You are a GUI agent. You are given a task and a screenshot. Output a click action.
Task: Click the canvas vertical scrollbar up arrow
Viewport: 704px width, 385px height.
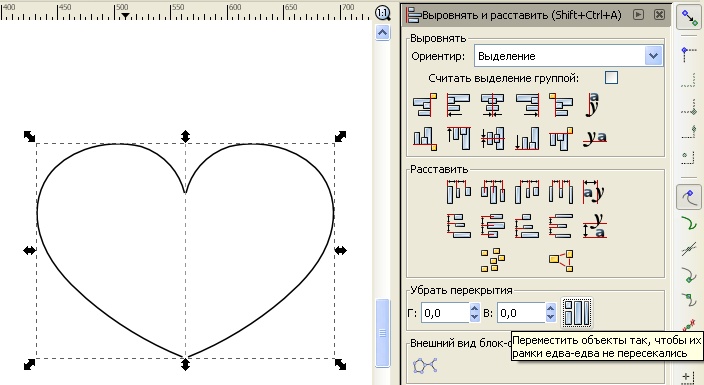coord(383,32)
